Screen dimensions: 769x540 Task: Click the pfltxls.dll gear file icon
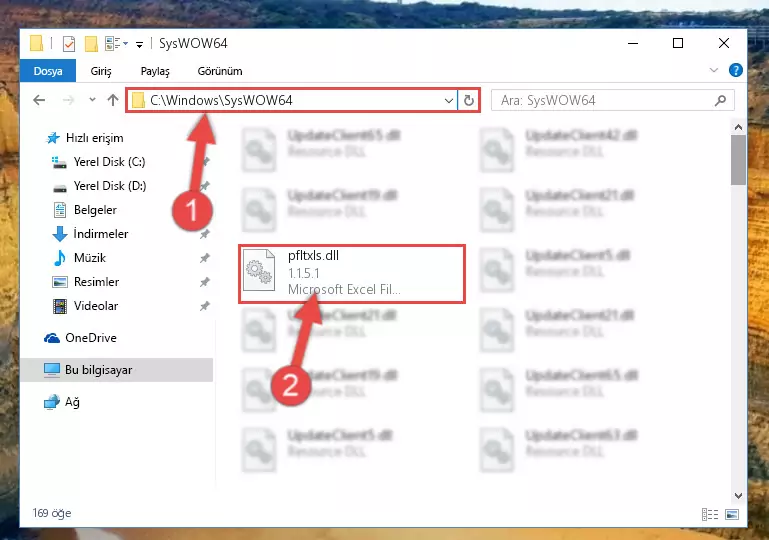tap(259, 270)
